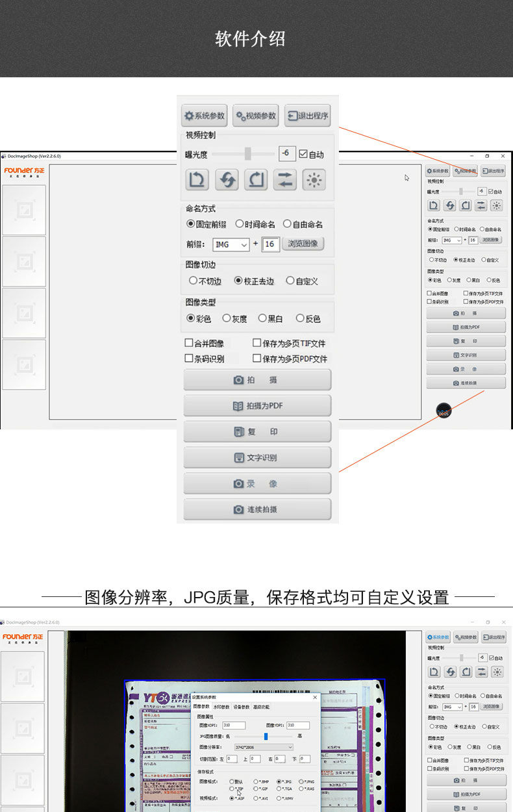Click 浏览图像 in the lower window's panel

coord(491,707)
